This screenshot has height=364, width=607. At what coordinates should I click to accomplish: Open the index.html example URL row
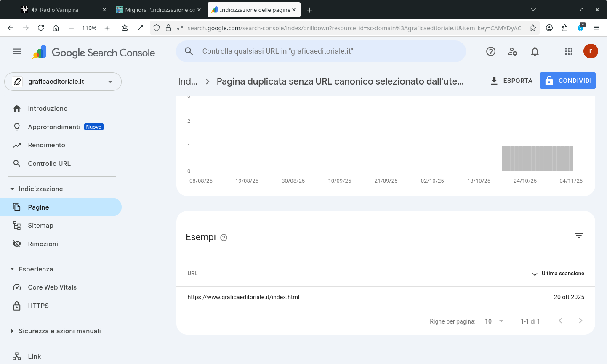(243, 297)
